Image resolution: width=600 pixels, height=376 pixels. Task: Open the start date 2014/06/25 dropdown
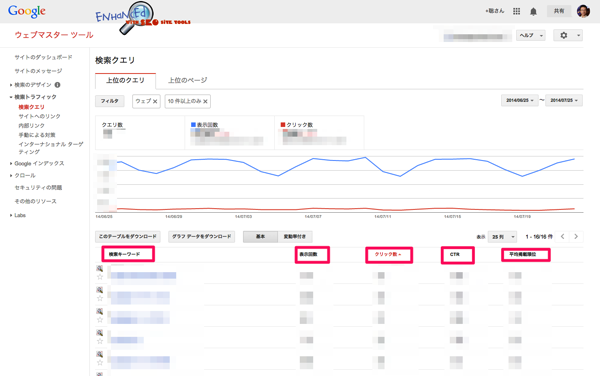520,100
